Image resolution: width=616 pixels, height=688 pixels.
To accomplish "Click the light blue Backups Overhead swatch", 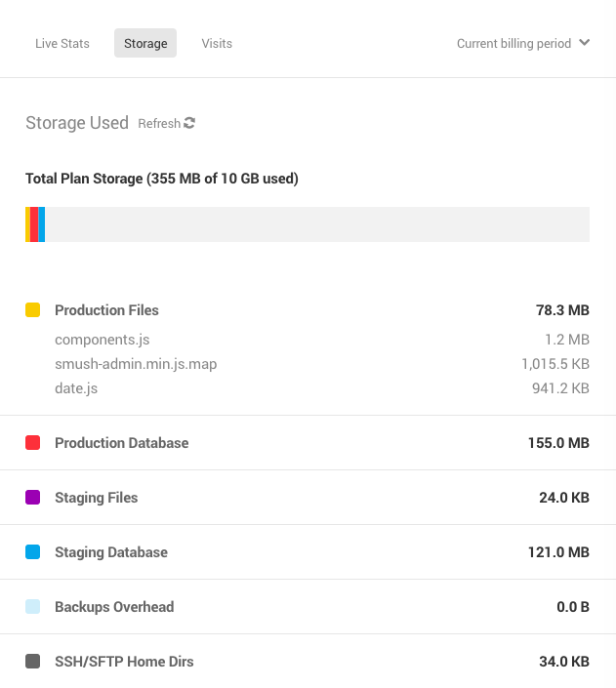I will point(33,607).
